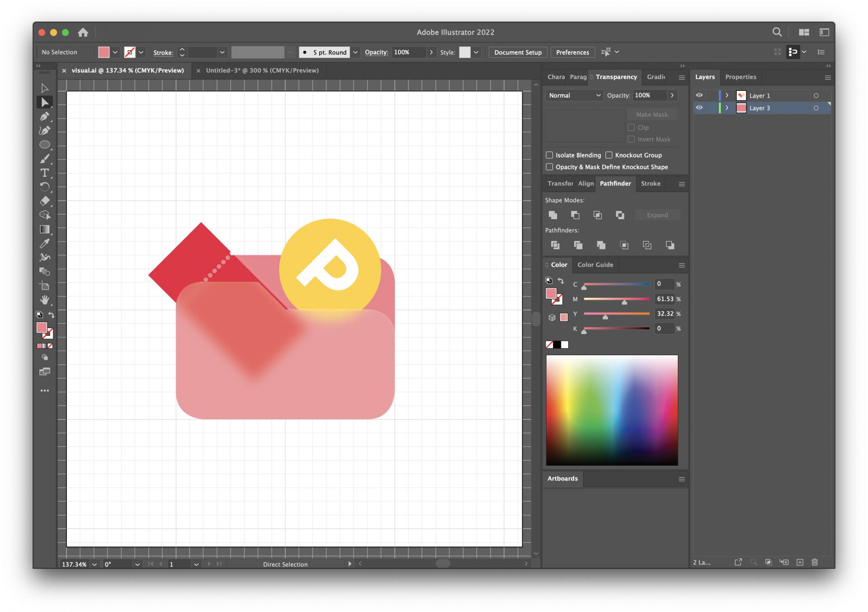
Task: Click the Home icon in title bar
Action: (83, 33)
